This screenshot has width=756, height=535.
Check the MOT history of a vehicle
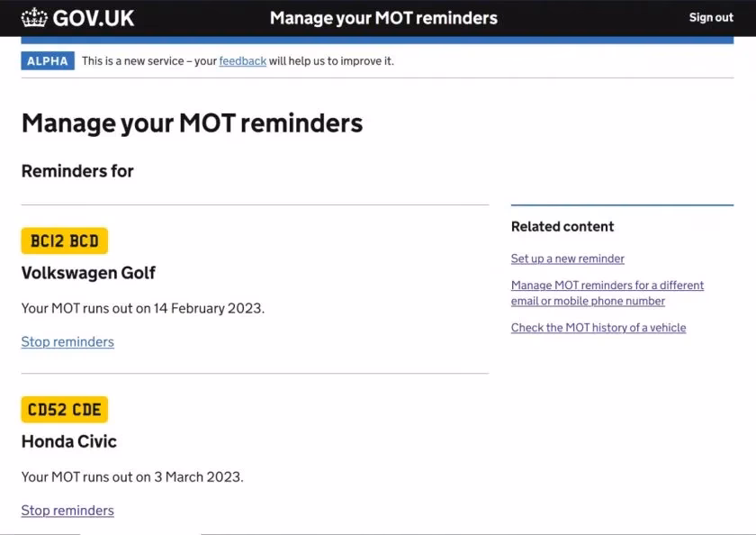[598, 327]
